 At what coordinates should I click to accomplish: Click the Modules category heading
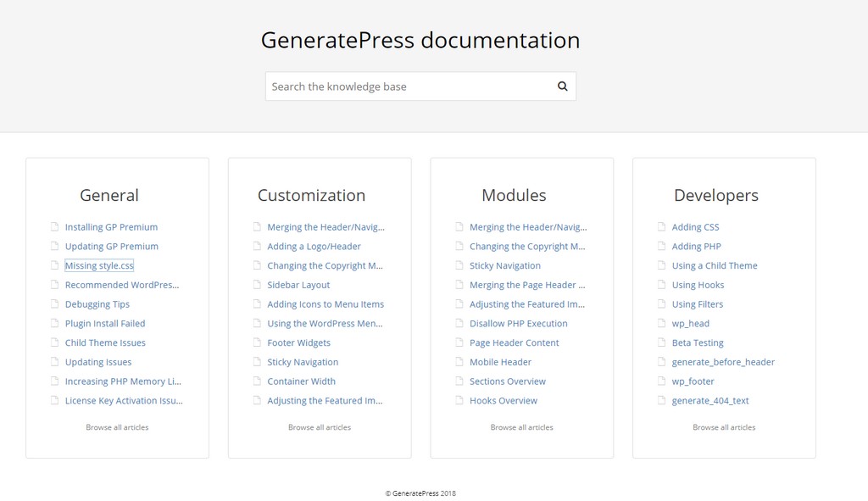click(x=514, y=196)
